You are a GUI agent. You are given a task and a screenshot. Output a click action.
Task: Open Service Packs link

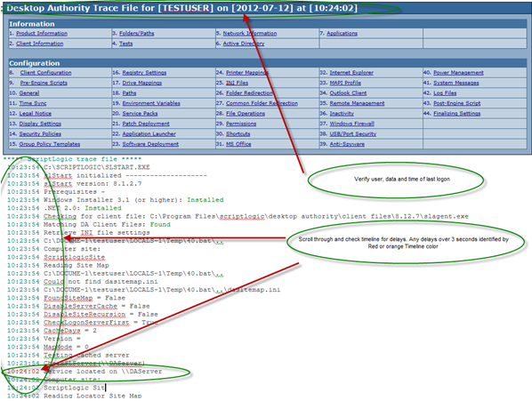tap(141, 113)
